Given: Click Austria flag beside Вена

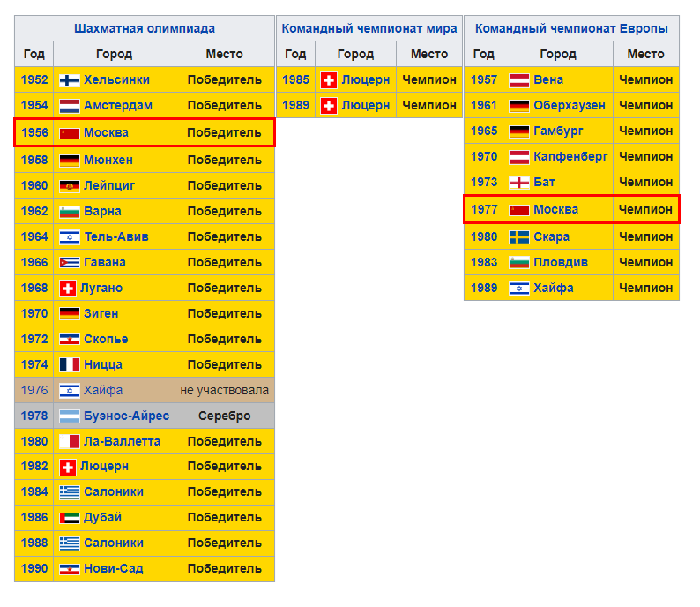Looking at the screenshot, I should pyautogui.click(x=519, y=80).
